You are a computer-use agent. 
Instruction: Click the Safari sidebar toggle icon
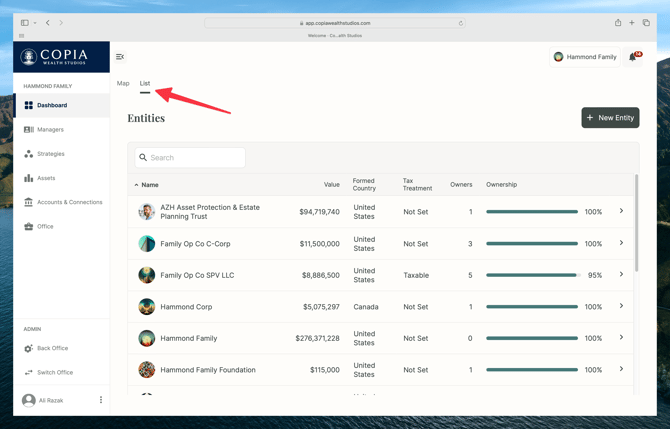pos(25,23)
